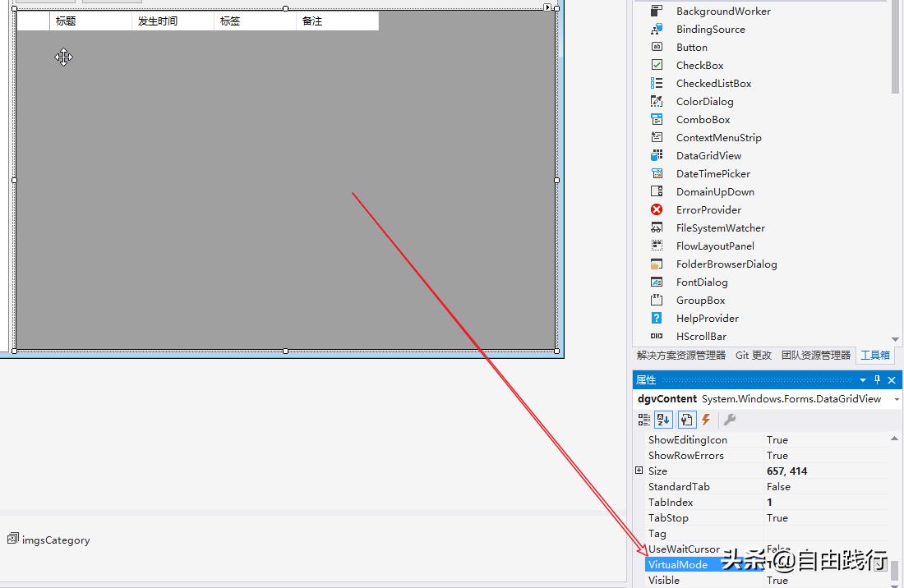Pin the 属性 panel with auto-hide icon
Screen dimensions: 904x588
click(877, 379)
